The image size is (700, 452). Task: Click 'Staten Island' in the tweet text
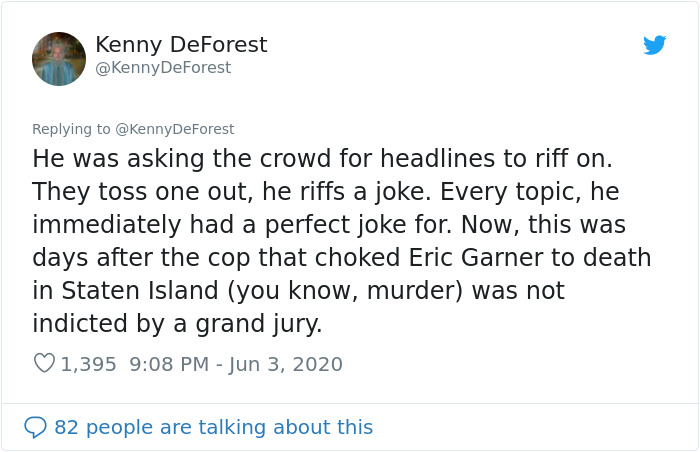(140, 290)
